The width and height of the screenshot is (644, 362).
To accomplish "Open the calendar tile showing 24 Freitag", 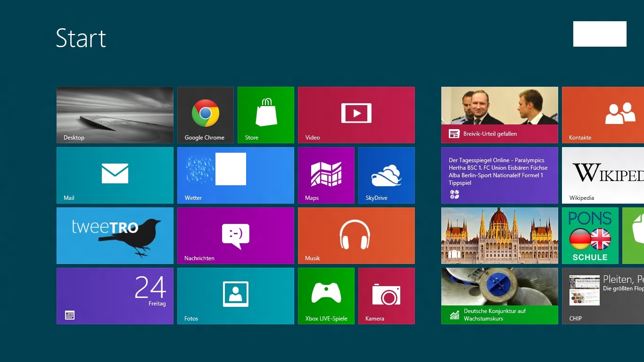I will coord(115,296).
